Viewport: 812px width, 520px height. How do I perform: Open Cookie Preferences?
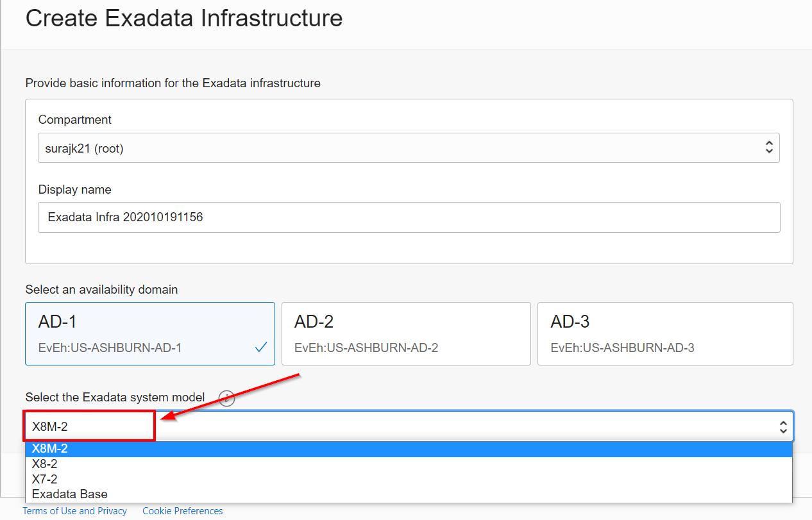[x=182, y=510]
